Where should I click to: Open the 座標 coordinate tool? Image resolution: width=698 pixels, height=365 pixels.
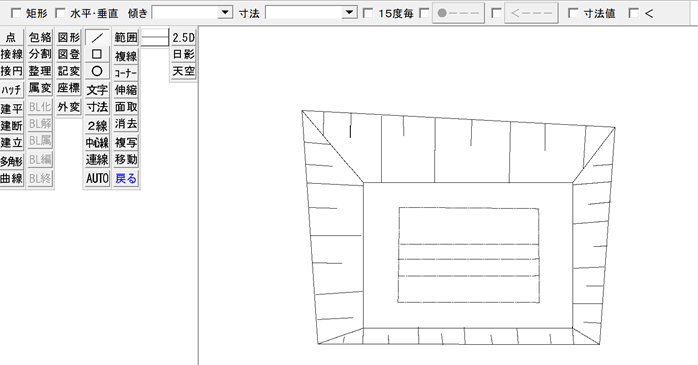coord(69,88)
